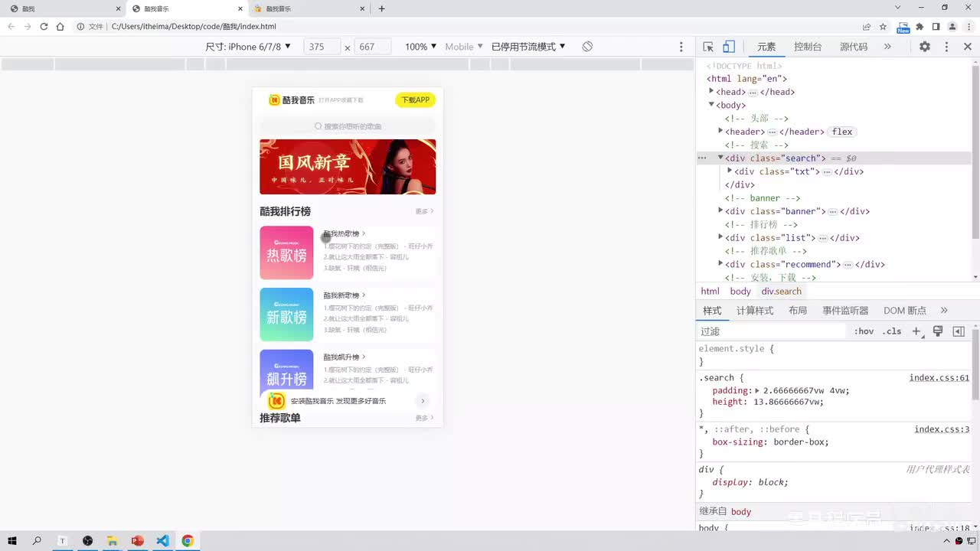This screenshot has width=980, height=551.
Task: Click 更多 next to 酷我排行榜
Action: coord(425,211)
